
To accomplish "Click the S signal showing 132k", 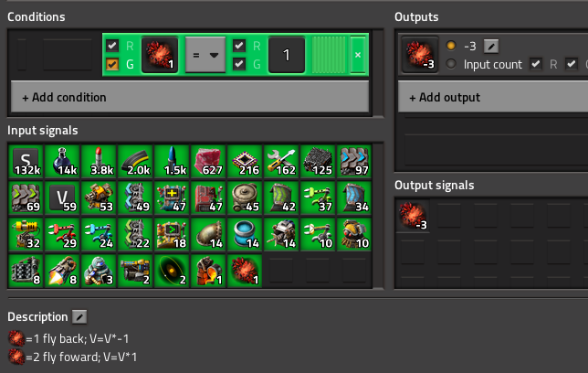I will click(26, 162).
